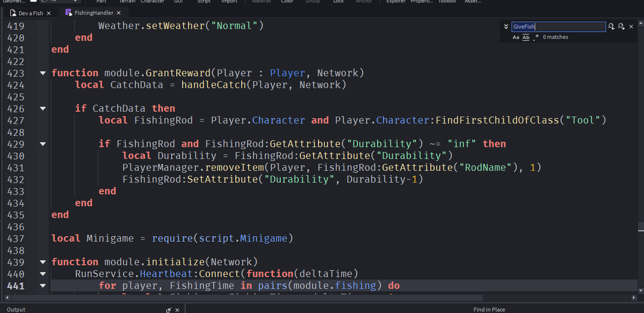Image resolution: width=644 pixels, height=313 pixels.
Task: Toggle Whole Word (Ab) option
Action: [x=526, y=37]
